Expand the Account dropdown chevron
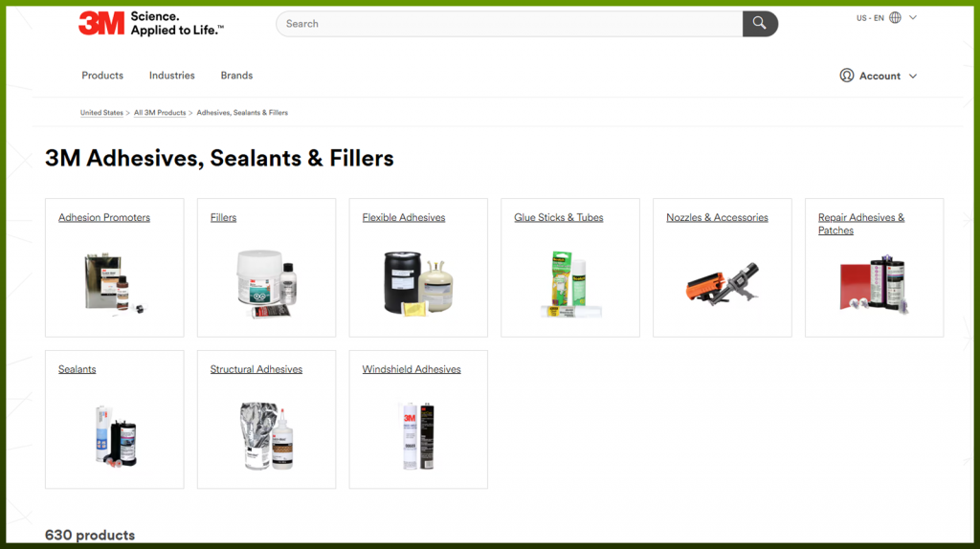The width and height of the screenshot is (980, 549). point(912,77)
